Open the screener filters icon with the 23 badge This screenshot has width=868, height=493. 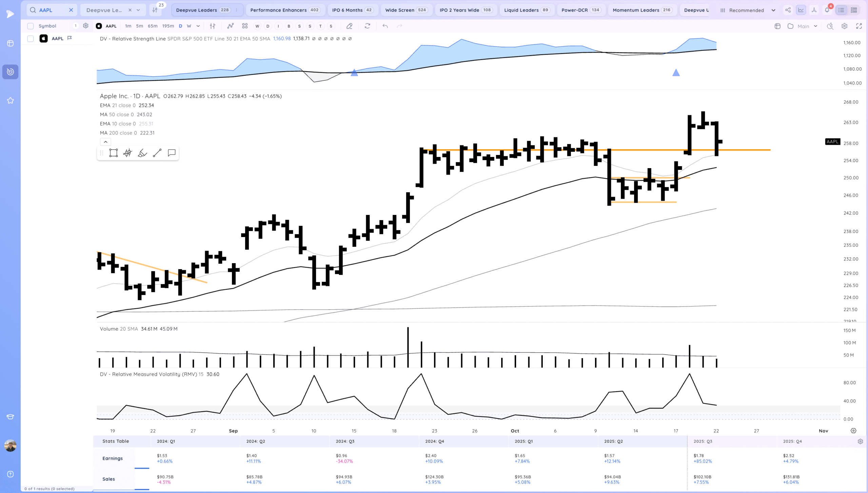click(155, 10)
